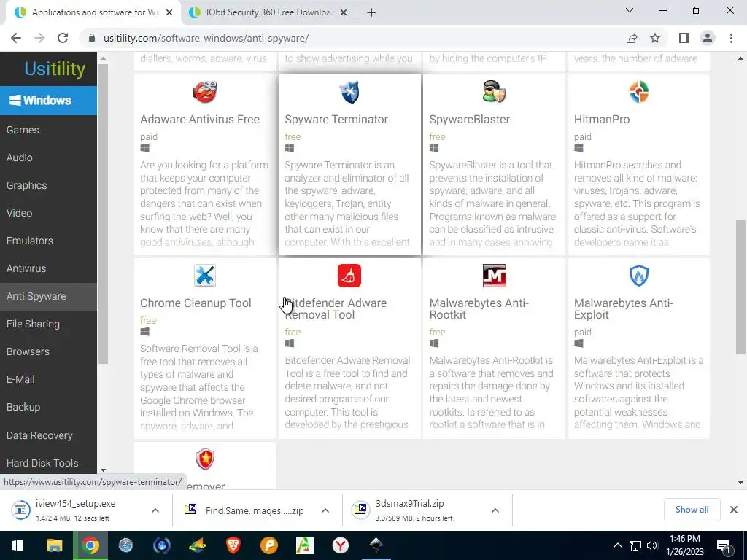The height and width of the screenshot is (560, 747).
Task: Open the Graphics category
Action: pos(27,185)
